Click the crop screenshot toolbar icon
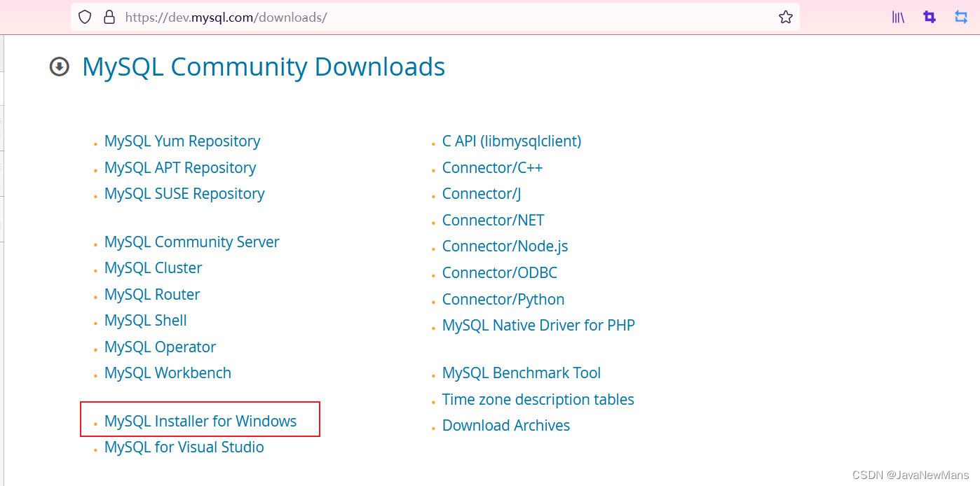This screenshot has height=486, width=980. click(x=930, y=17)
